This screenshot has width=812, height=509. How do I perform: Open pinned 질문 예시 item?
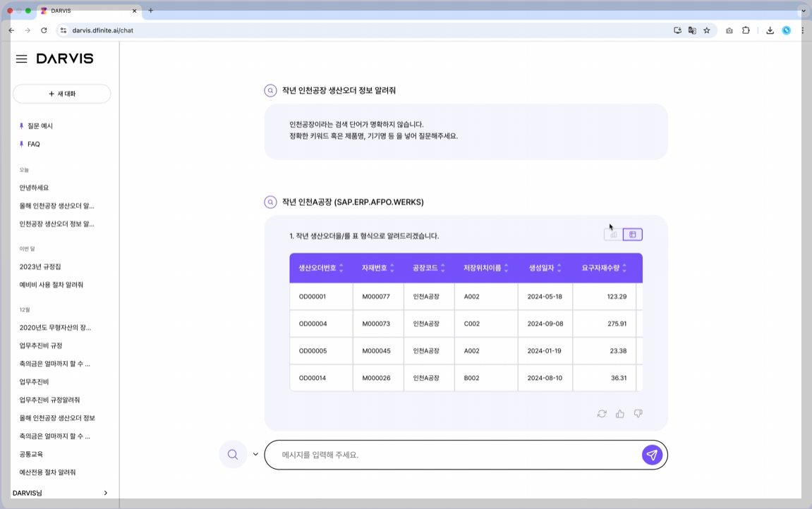coord(40,125)
